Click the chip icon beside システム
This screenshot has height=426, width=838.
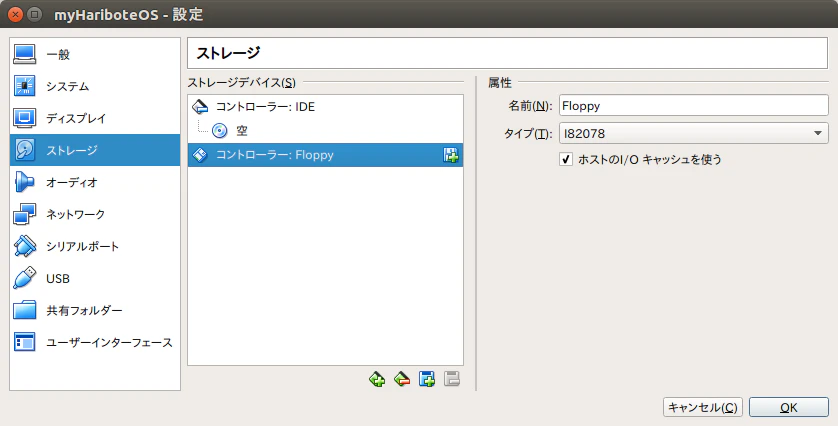point(25,86)
